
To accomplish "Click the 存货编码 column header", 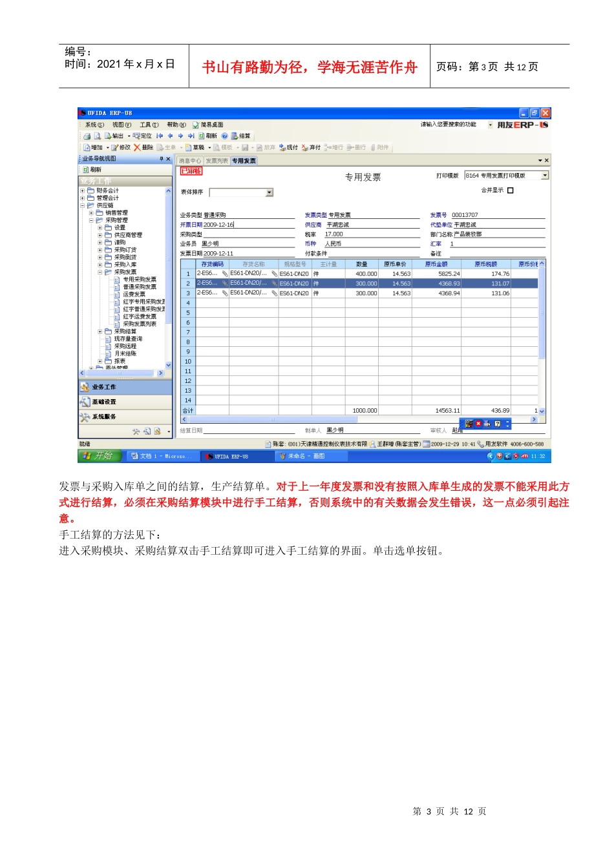I will tap(212, 264).
